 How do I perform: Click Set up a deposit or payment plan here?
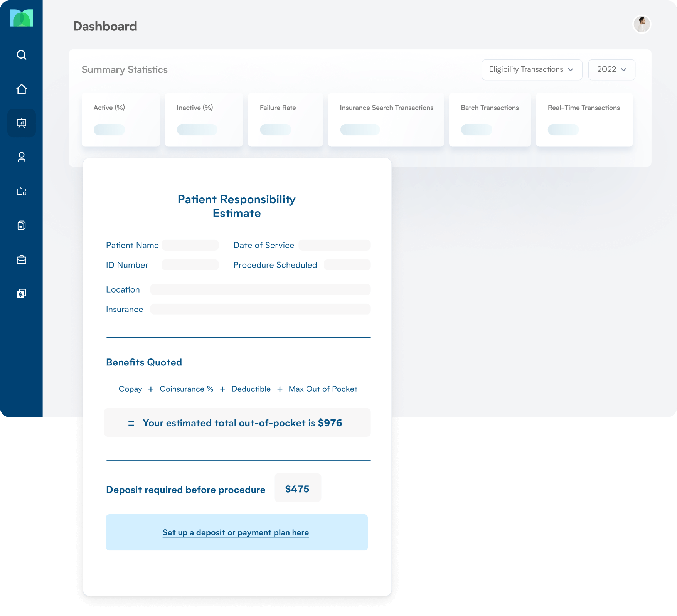point(236,532)
